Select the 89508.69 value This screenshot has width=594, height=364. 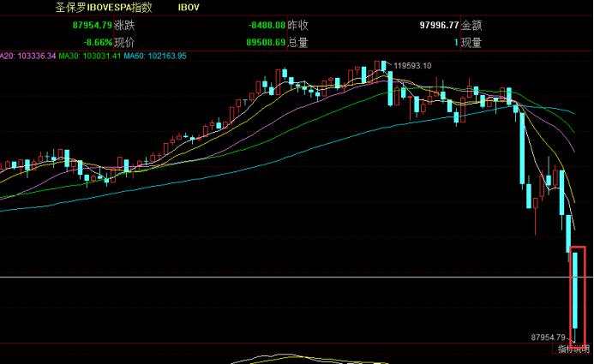tap(266, 42)
